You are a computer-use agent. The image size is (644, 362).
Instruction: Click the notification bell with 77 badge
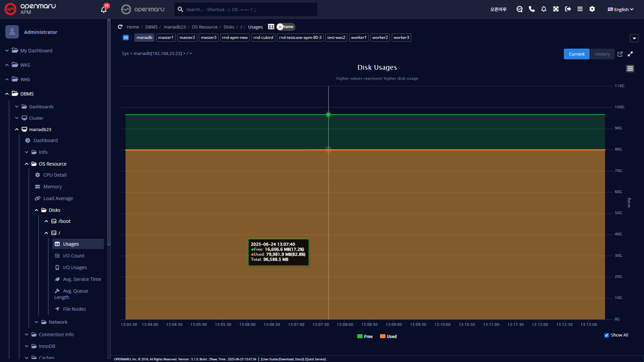pos(104,9)
